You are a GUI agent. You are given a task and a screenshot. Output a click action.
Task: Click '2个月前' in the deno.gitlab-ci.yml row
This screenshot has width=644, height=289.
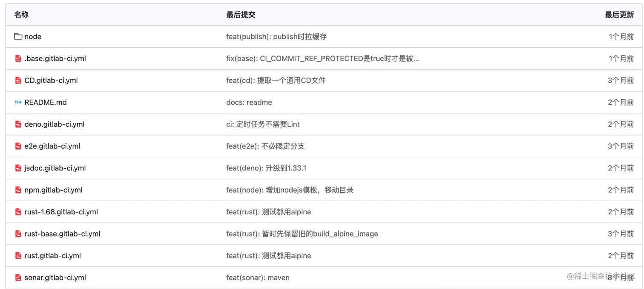(621, 124)
